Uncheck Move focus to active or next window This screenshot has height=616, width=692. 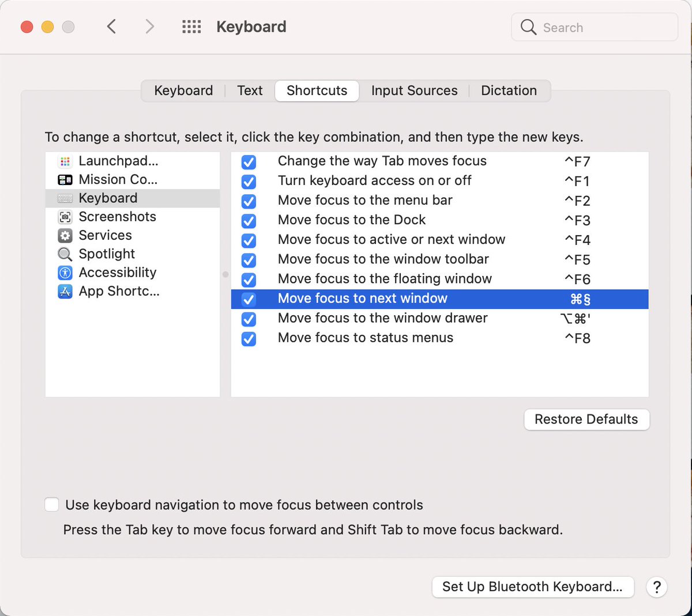[249, 240]
